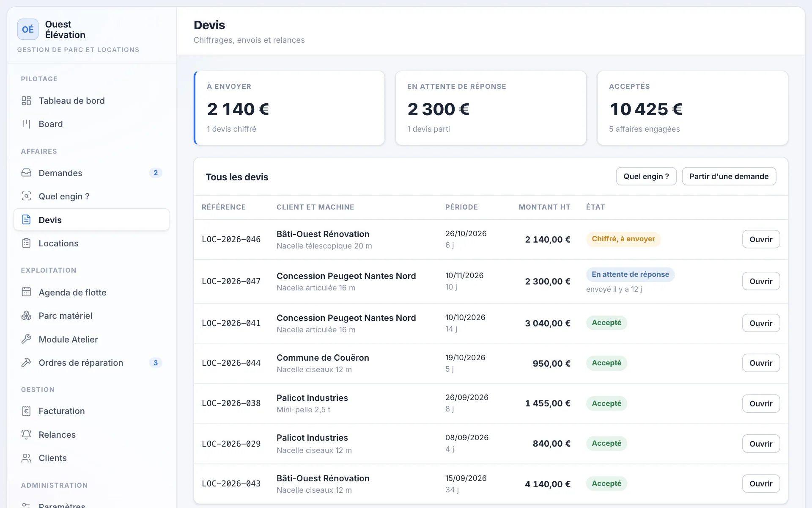Open quote LOC-2026-047 for Peugeot
The image size is (812, 508).
(x=761, y=281)
